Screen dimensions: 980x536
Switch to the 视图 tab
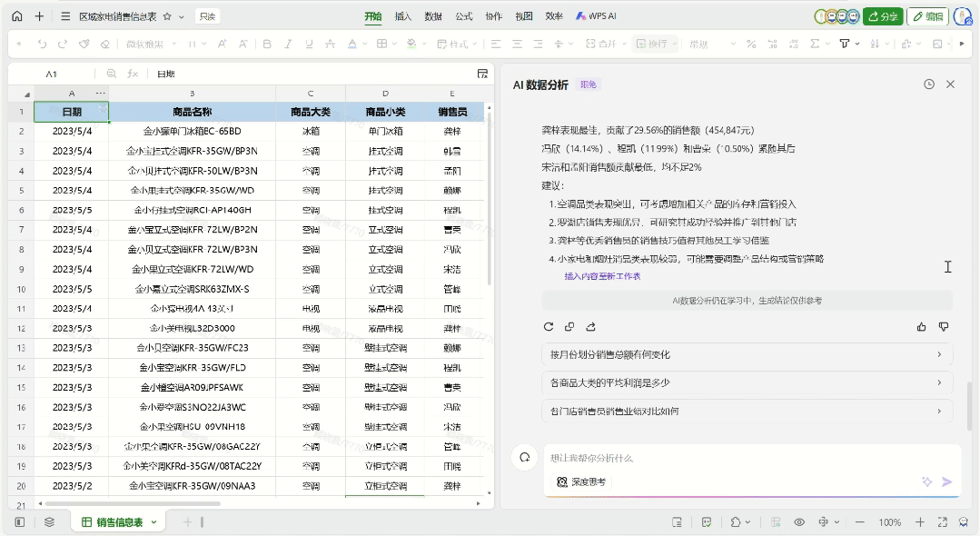[524, 16]
